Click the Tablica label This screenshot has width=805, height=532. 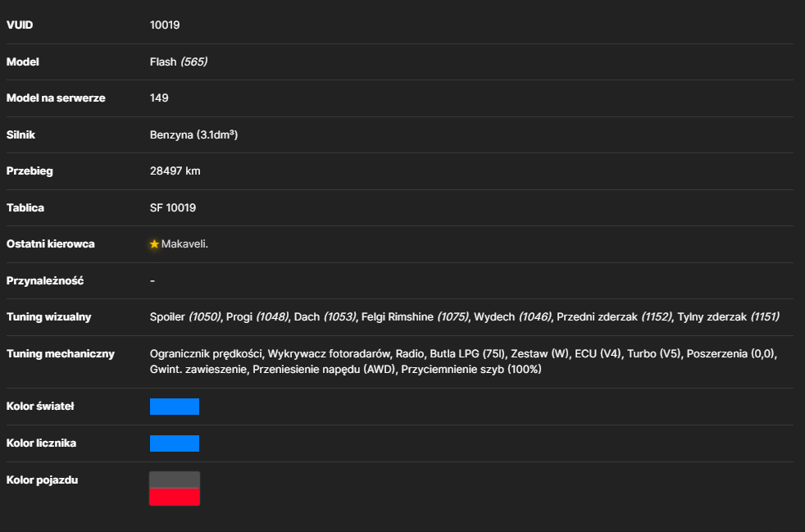[25, 208]
